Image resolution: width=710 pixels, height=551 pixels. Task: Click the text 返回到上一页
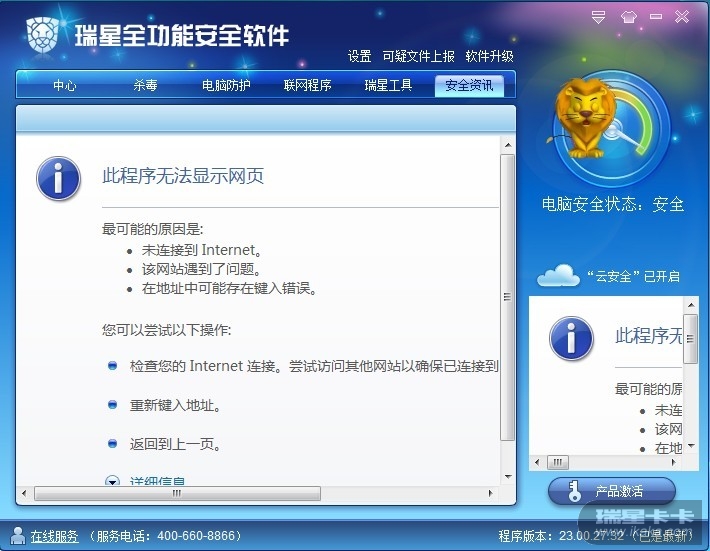(175, 444)
